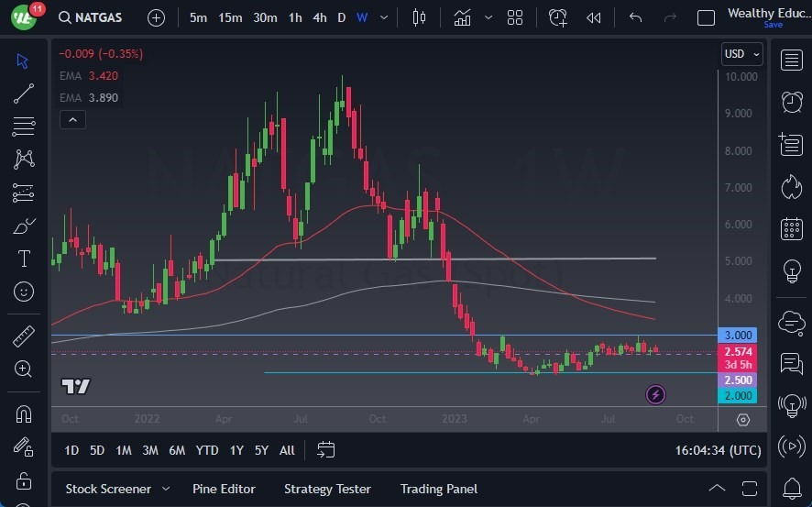The image size is (812, 507).
Task: Open the watchlist panel icon
Action: tap(792, 60)
